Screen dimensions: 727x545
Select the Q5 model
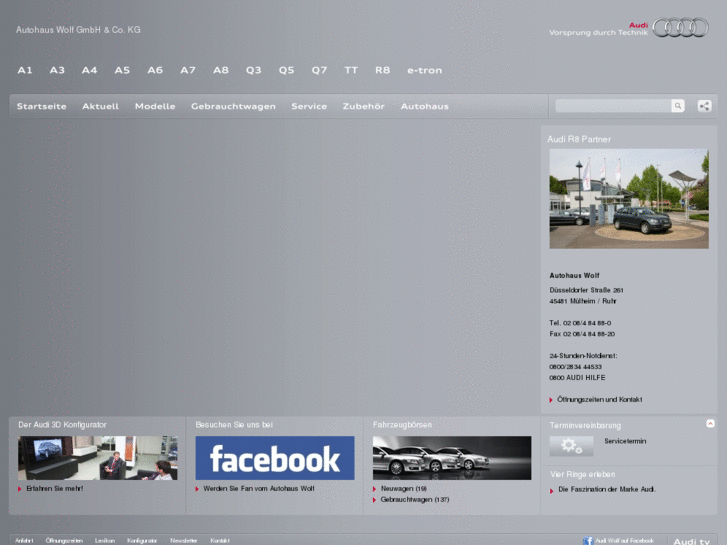point(287,70)
